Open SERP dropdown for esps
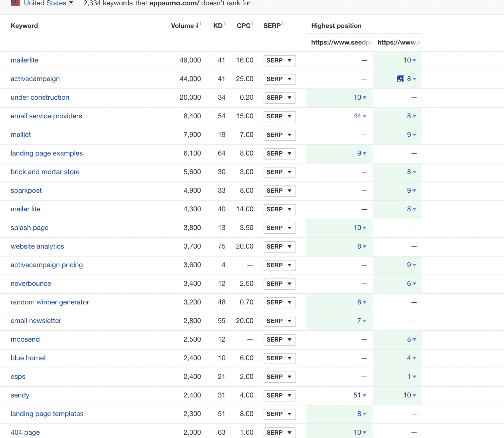Image resolution: width=504 pixels, height=438 pixels. point(280,377)
